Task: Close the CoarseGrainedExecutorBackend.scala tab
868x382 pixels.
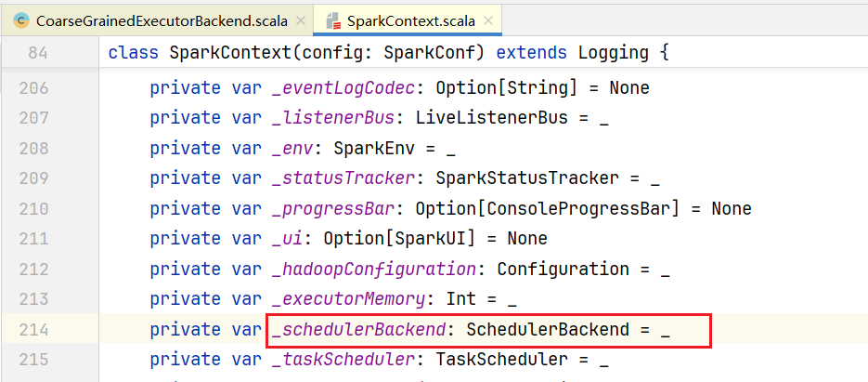Action: 301,21
